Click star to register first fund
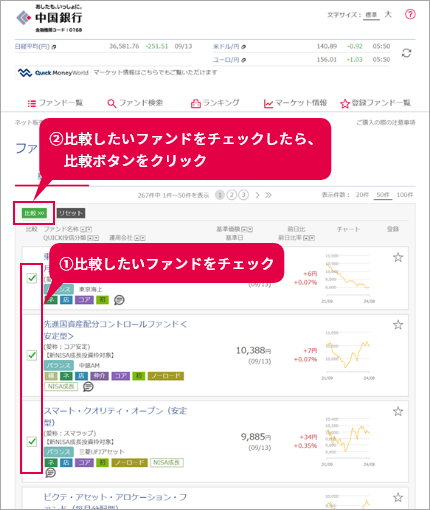The image size is (430, 510). click(398, 257)
